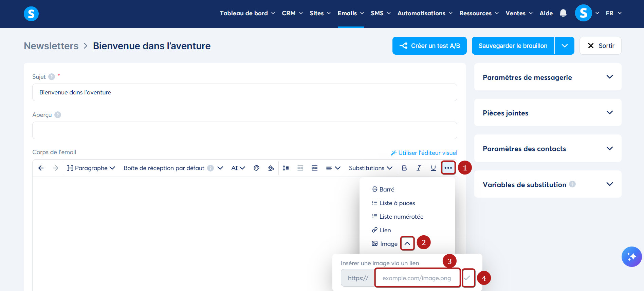Click the Aperçu input field

coord(244,130)
